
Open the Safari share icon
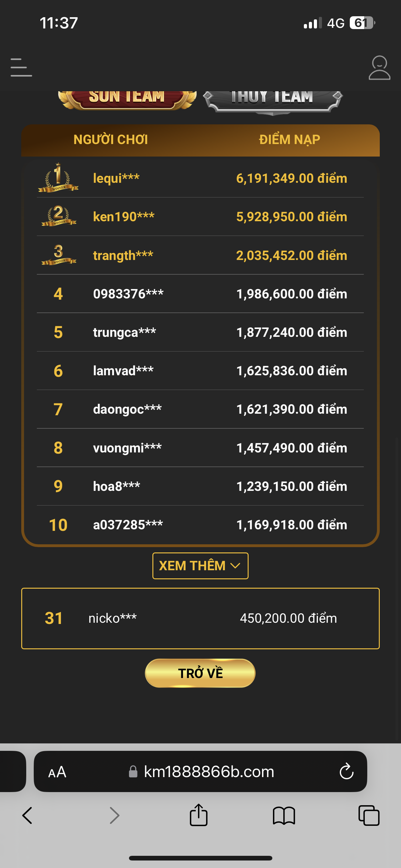click(x=198, y=816)
